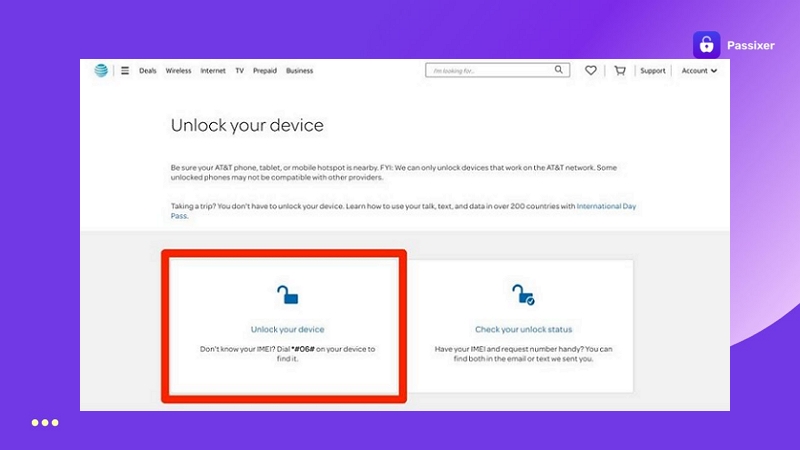Open the Deals menu
This screenshot has height=450, width=800.
[x=148, y=71]
